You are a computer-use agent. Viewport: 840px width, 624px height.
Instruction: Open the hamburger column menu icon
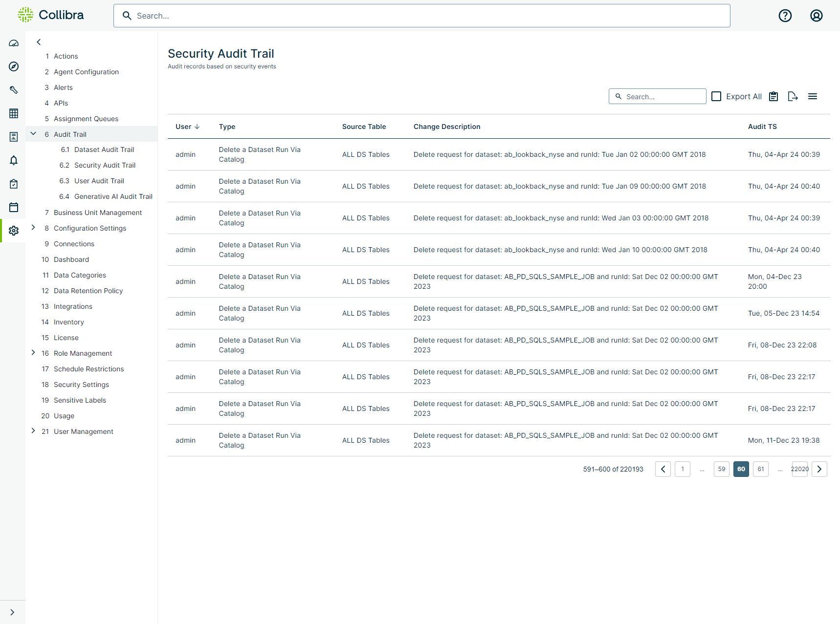(x=813, y=96)
